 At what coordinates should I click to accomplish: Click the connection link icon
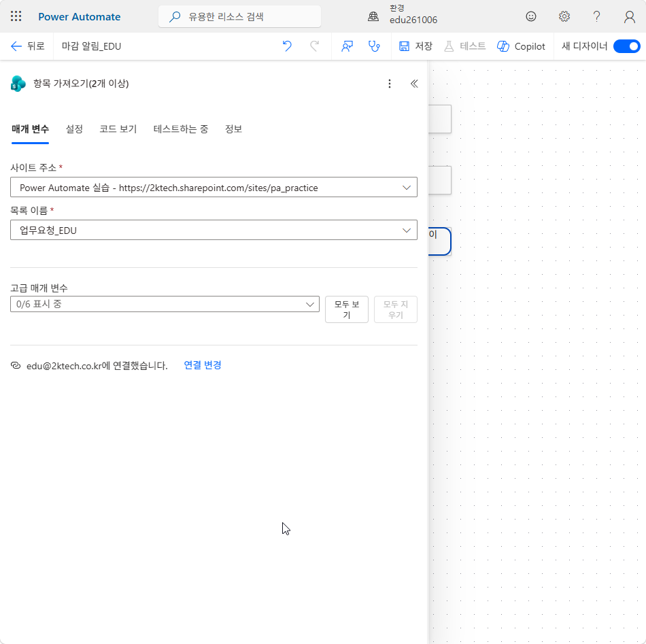tap(16, 365)
